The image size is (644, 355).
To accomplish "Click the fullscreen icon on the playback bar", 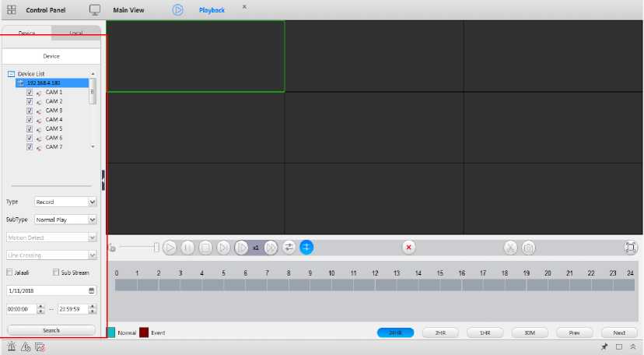I will click(631, 248).
